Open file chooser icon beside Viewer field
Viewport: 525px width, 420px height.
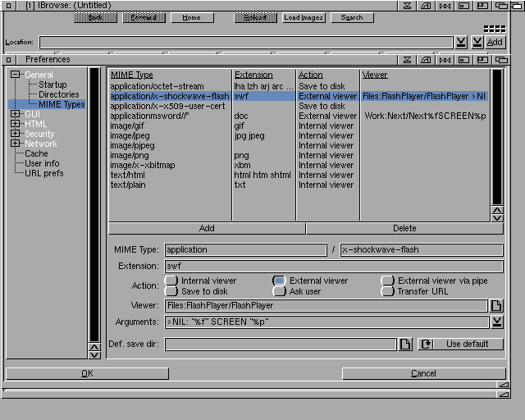point(496,306)
